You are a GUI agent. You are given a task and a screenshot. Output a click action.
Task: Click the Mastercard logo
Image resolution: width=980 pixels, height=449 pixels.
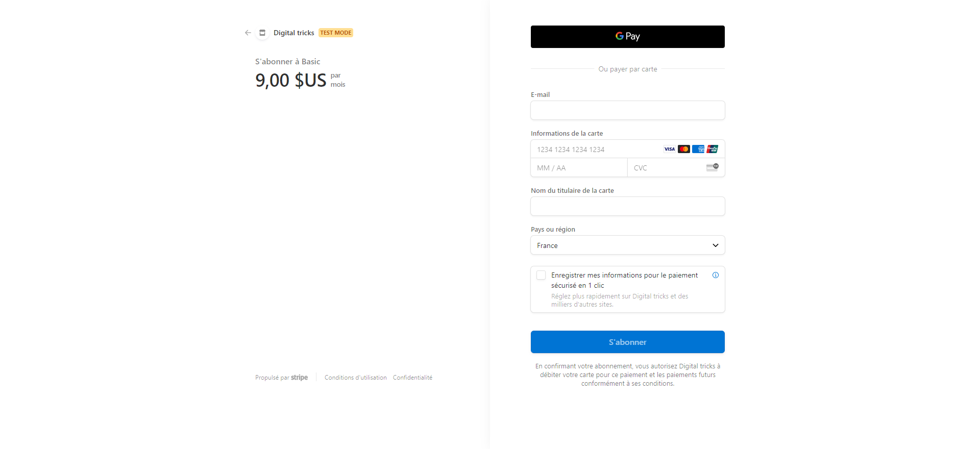coord(683,149)
